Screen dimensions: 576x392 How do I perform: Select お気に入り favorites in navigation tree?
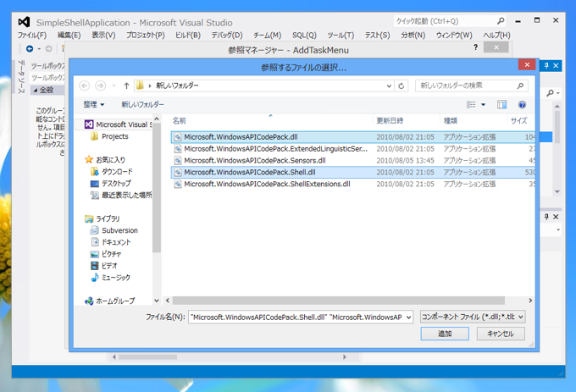(105, 160)
